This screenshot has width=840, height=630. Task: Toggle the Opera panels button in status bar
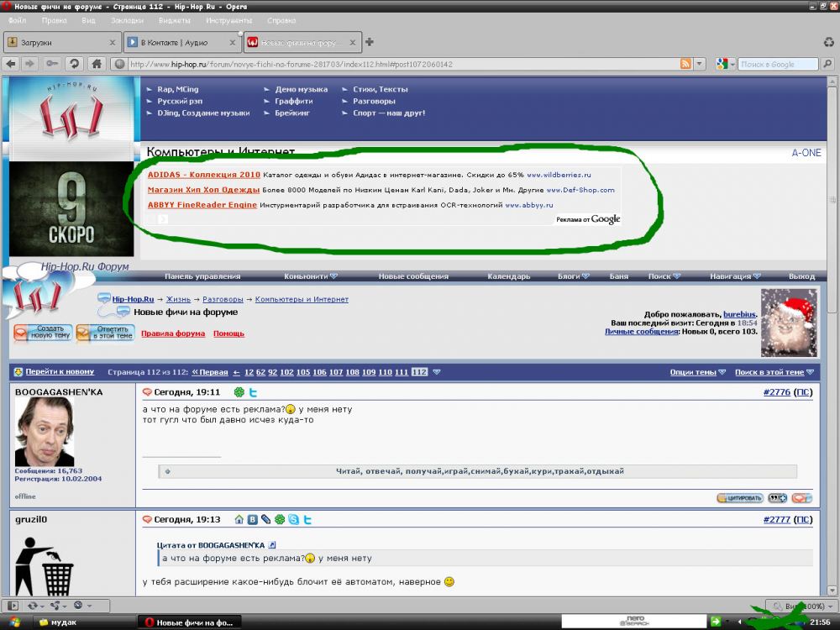coord(13,606)
